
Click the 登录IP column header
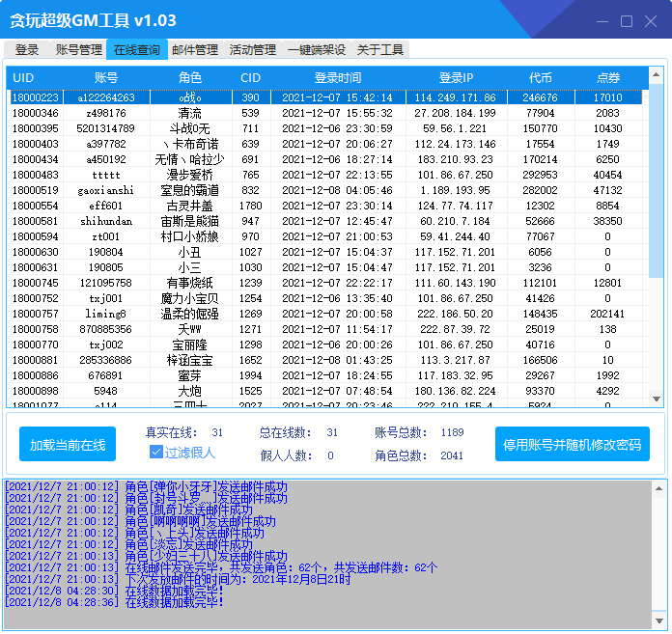click(x=456, y=77)
